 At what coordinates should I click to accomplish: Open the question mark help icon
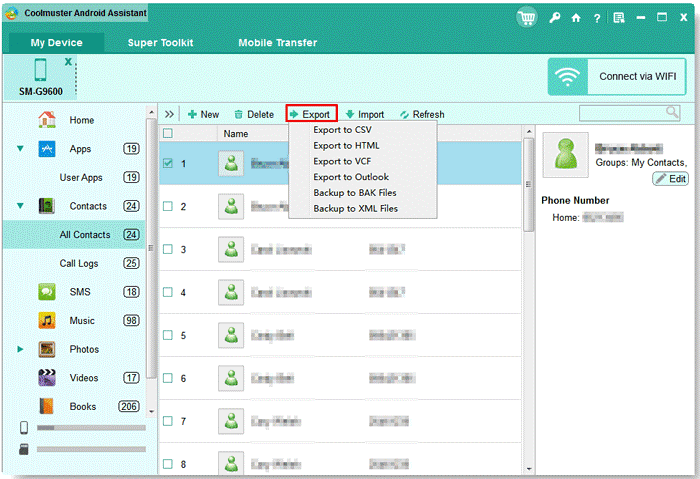pyautogui.click(x=596, y=18)
